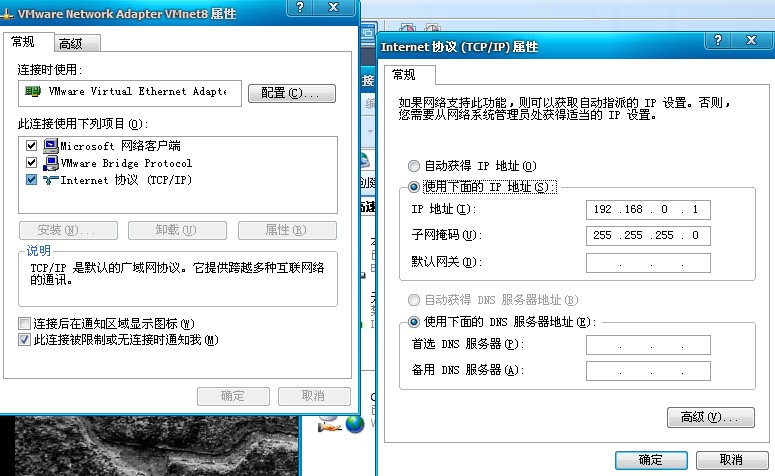This screenshot has width=775, height=476.
Task: Toggle Internet 协议 (TCP/IP) checkbox
Action: coord(31,179)
